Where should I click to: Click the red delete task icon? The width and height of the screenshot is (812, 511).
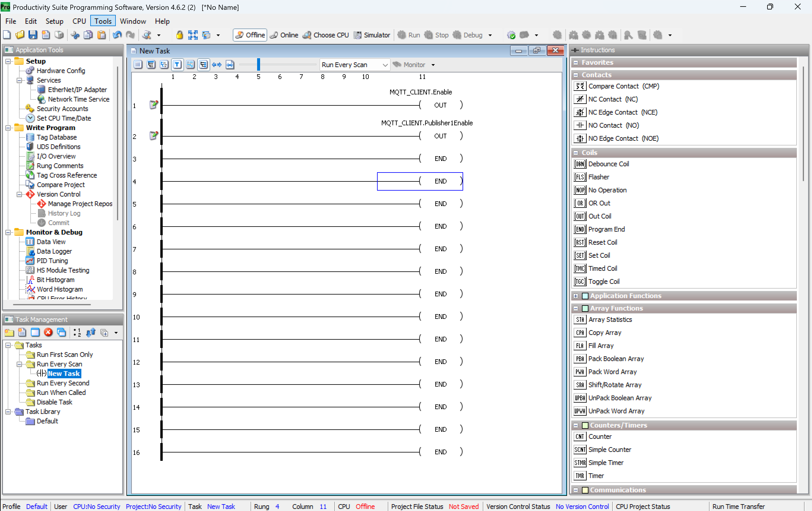tap(48, 332)
